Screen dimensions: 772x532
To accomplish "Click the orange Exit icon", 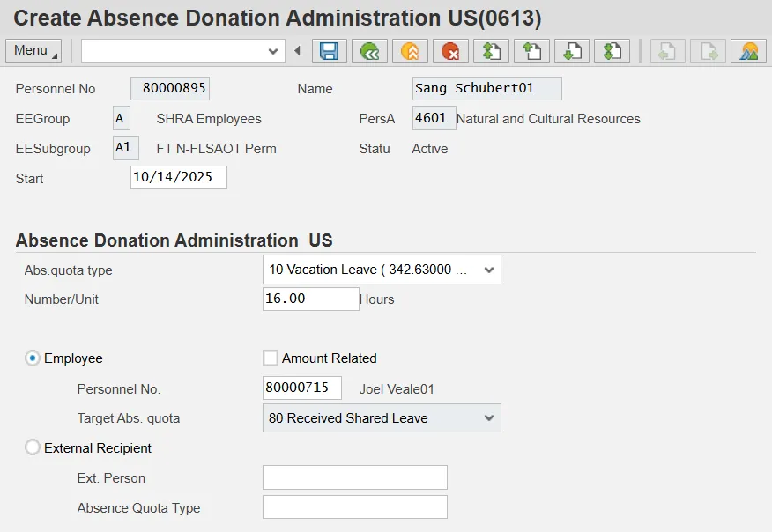I will click(410, 51).
